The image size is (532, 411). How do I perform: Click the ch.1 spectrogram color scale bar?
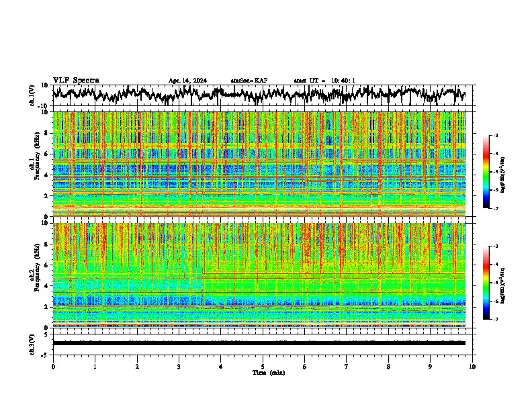click(486, 172)
